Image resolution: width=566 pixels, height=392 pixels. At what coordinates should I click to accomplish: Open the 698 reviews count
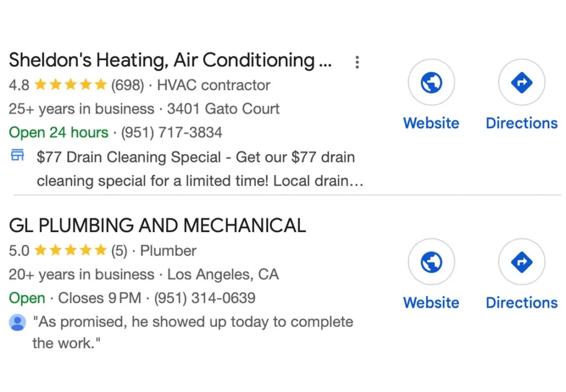(127, 85)
